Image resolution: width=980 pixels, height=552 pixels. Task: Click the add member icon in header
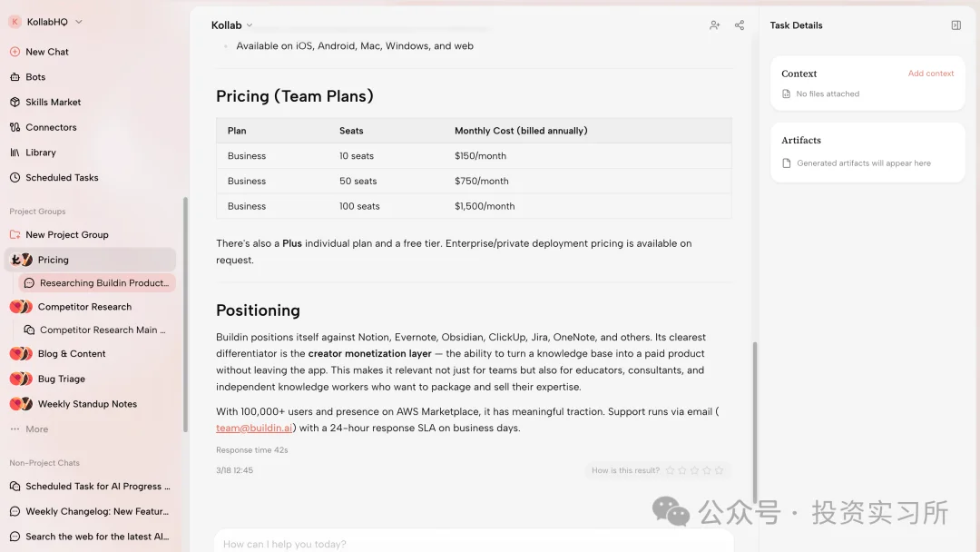[715, 25]
